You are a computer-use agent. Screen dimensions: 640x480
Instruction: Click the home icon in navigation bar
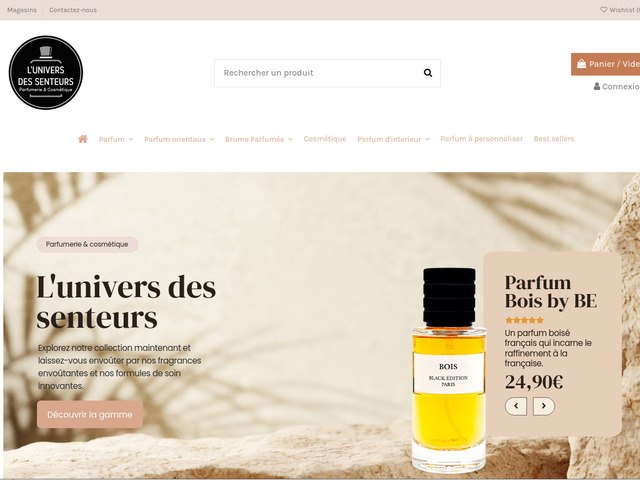(83, 139)
